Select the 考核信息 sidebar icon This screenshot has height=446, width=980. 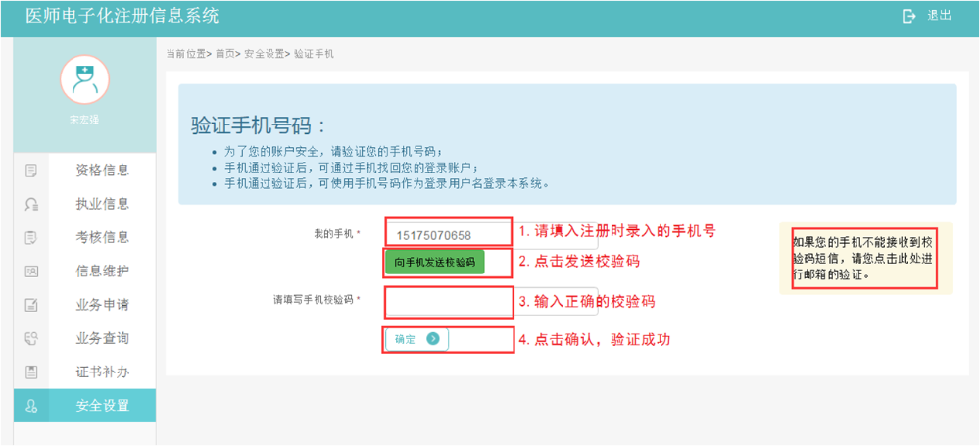31,237
